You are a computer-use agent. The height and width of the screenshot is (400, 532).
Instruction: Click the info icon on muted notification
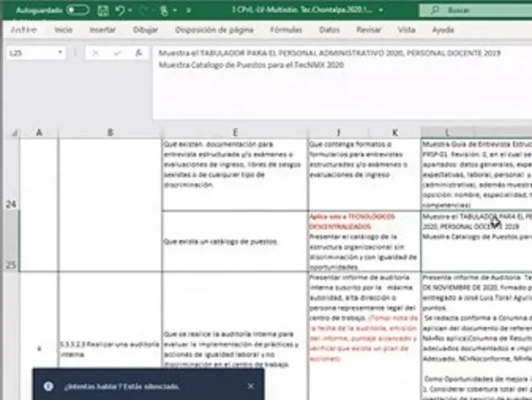[48, 386]
